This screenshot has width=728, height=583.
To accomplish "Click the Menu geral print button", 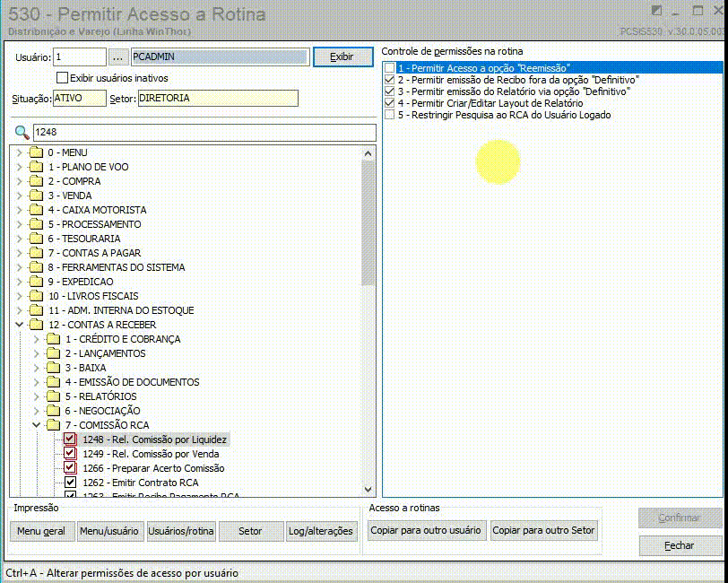I will pyautogui.click(x=42, y=532).
